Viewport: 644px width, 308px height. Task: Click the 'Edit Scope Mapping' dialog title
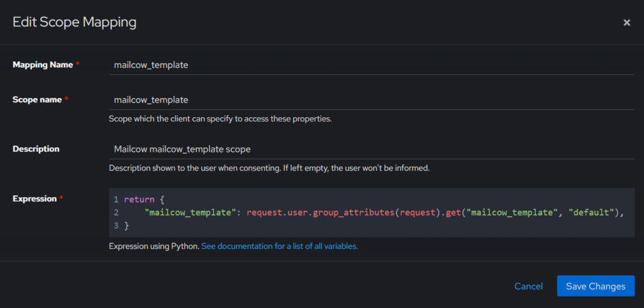point(74,22)
